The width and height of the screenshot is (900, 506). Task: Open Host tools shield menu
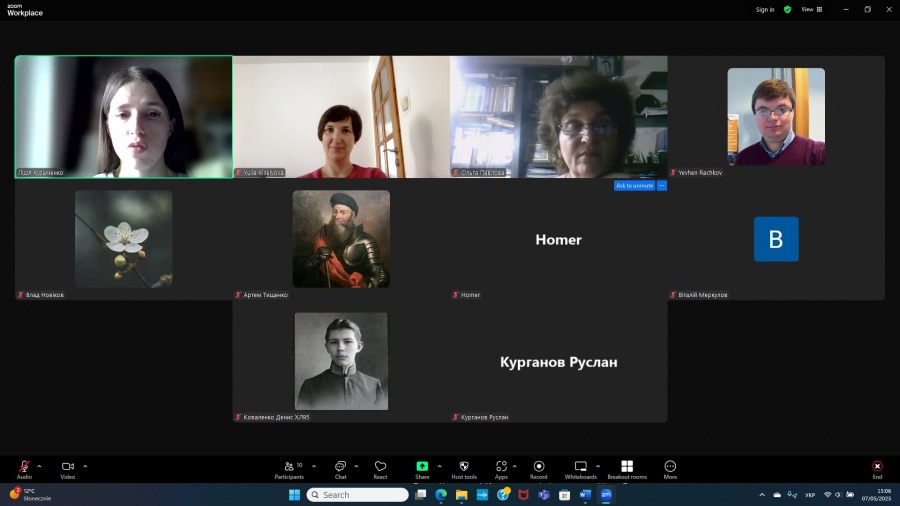tap(464, 469)
